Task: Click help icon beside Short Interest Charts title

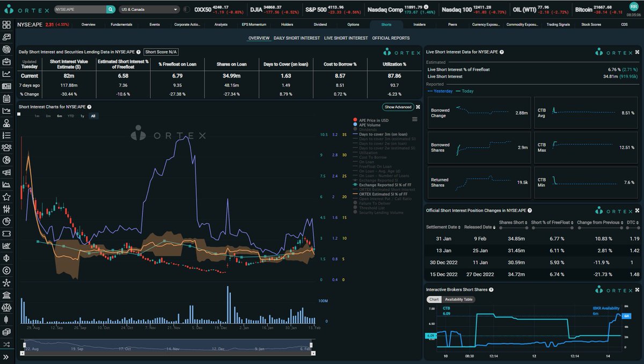Action: tap(89, 107)
